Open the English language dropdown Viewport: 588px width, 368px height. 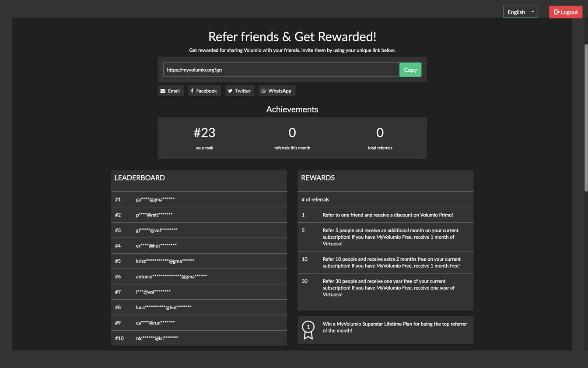517,12
